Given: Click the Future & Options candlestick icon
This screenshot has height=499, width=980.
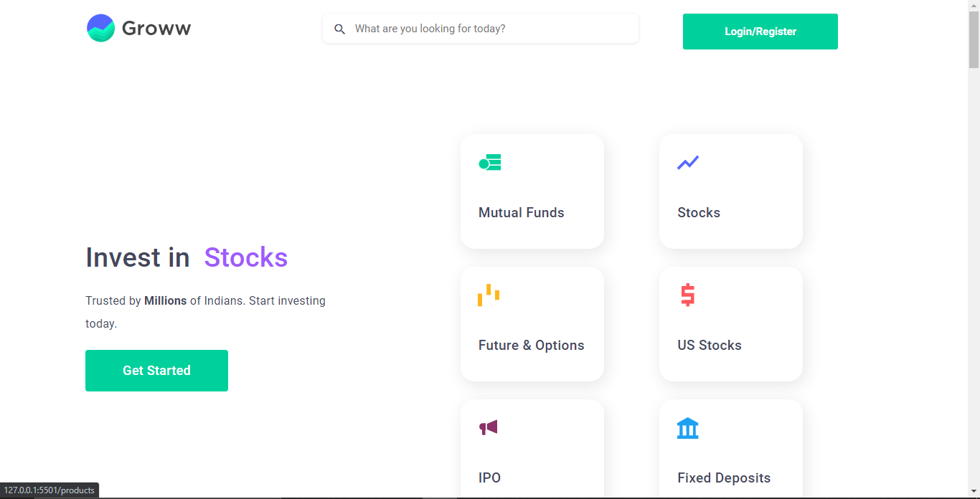Looking at the screenshot, I should coord(489,295).
